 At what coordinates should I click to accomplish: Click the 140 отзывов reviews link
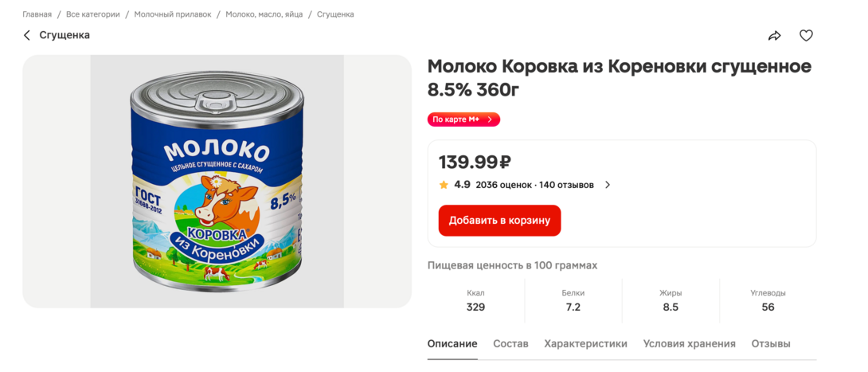566,185
